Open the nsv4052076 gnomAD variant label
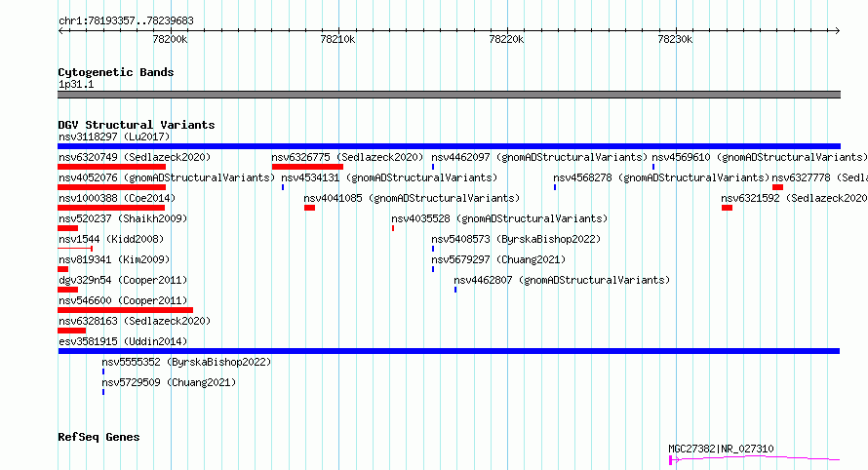Viewport: 868px width, 470px height. pyautogui.click(x=167, y=177)
